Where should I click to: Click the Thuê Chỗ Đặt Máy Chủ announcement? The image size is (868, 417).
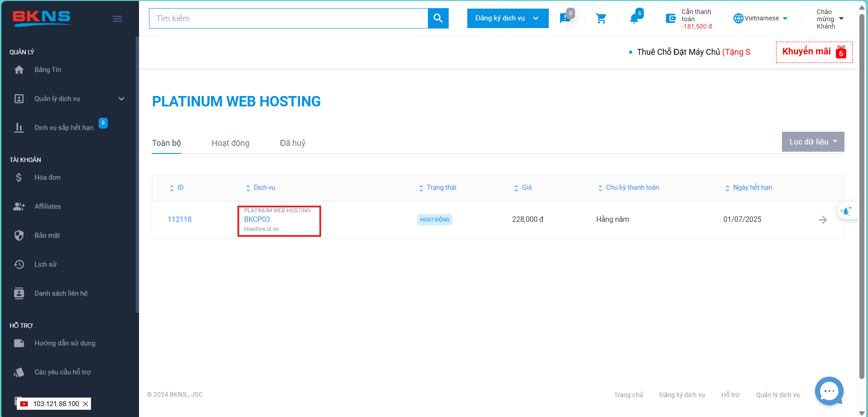[693, 52]
